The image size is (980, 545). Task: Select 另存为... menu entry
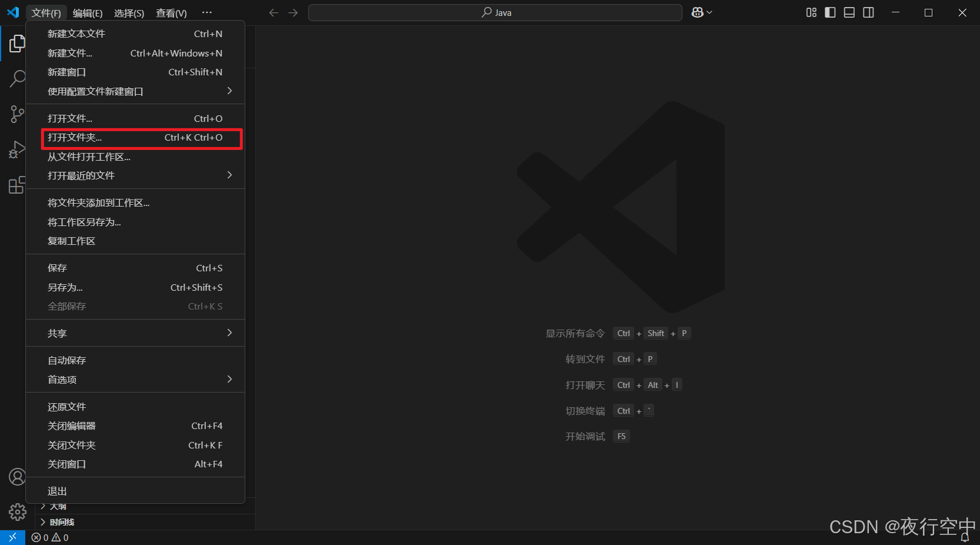point(135,288)
